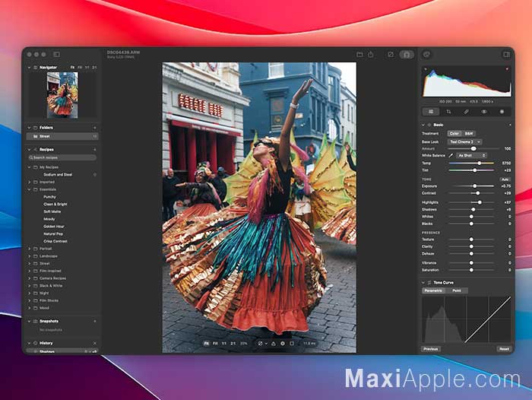Select the circular tool tab at the right end

point(502,112)
